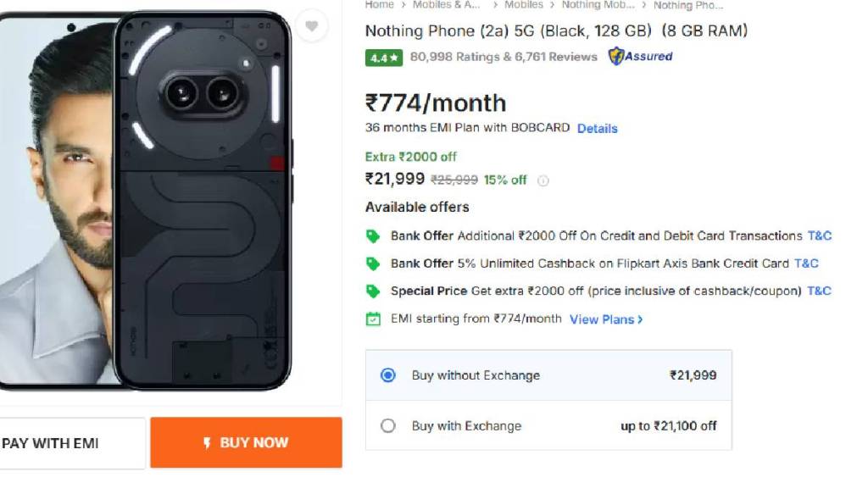Click the EMI calendar icon
868x488 pixels.
[373, 319]
